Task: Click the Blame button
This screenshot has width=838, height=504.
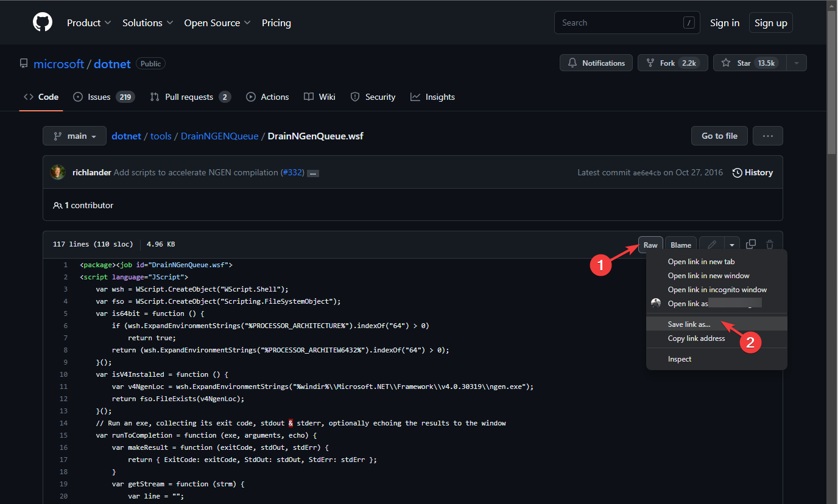Action: (681, 245)
